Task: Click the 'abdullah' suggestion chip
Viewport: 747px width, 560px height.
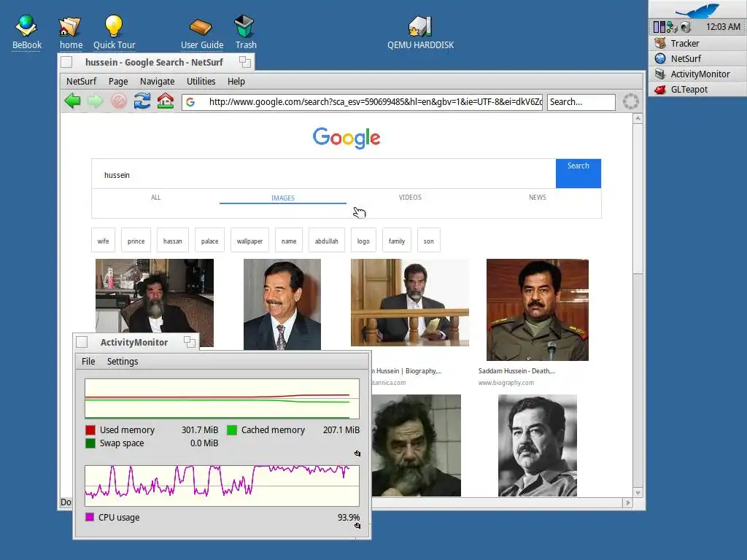Action: click(327, 239)
